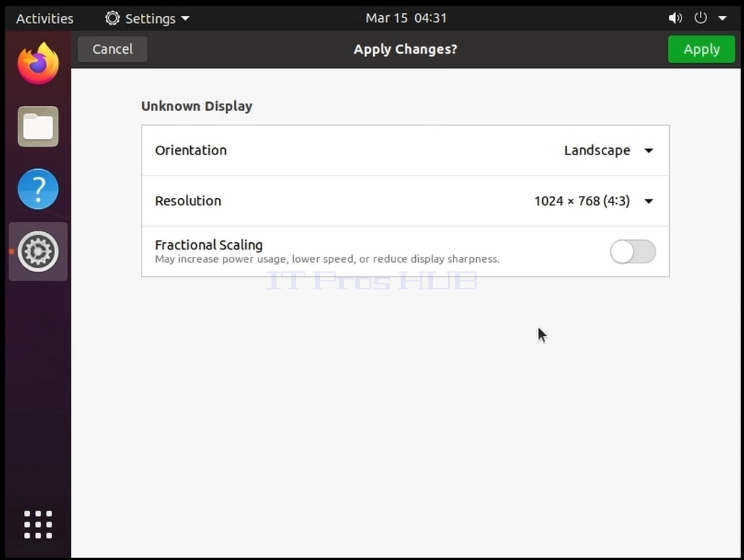Open the volume speaker indicator

coord(675,18)
